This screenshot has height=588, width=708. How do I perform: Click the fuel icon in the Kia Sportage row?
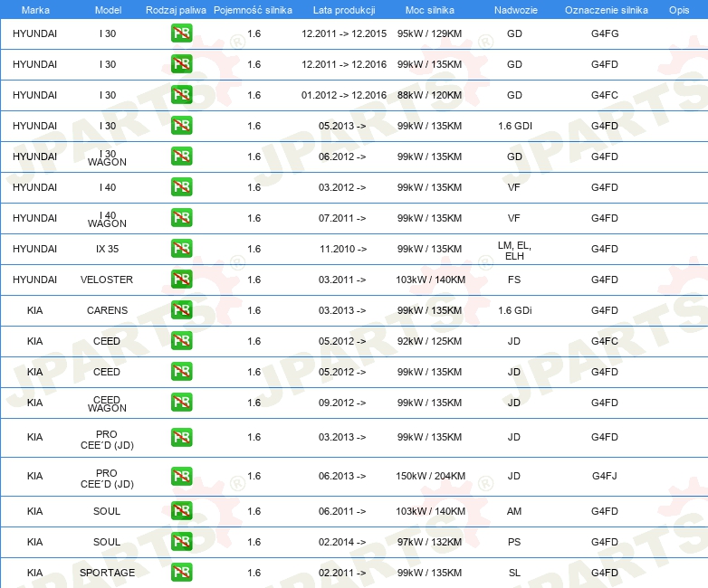point(181,573)
